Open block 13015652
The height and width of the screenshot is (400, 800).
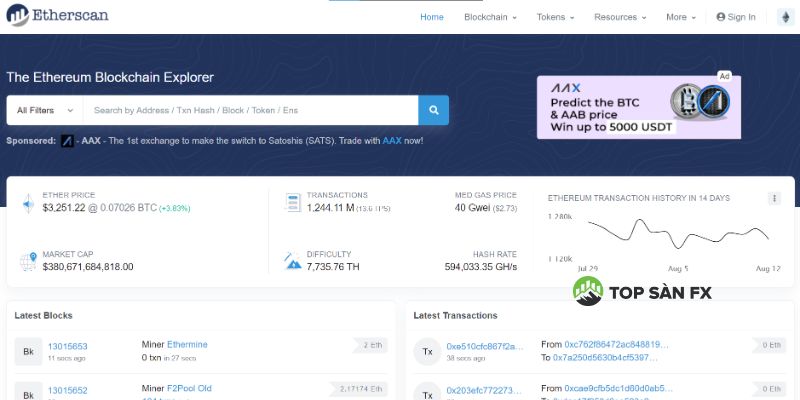tap(67, 390)
